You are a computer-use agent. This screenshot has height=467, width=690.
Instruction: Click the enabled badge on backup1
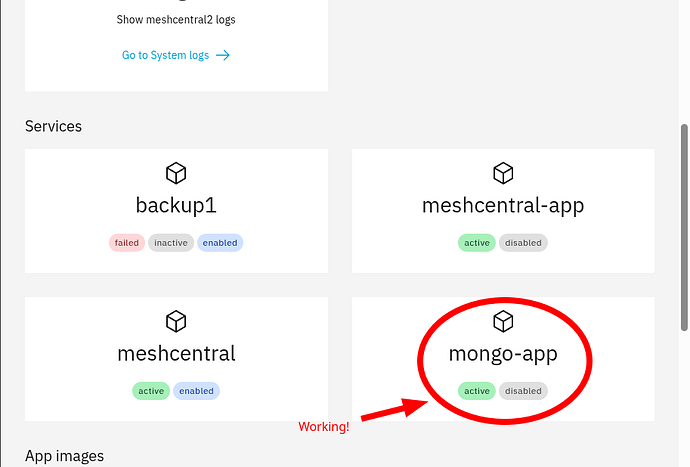tap(220, 243)
